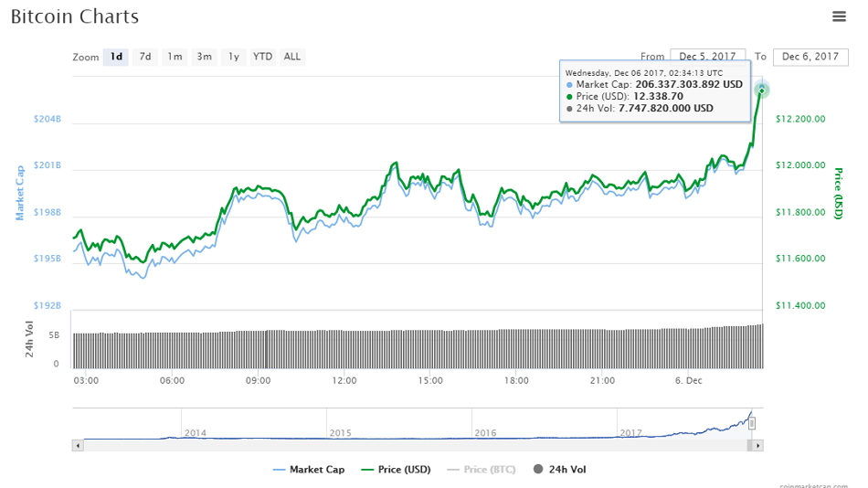The height and width of the screenshot is (488, 868).
Task: Click the 12:00 time axis label
Action: tap(344, 380)
